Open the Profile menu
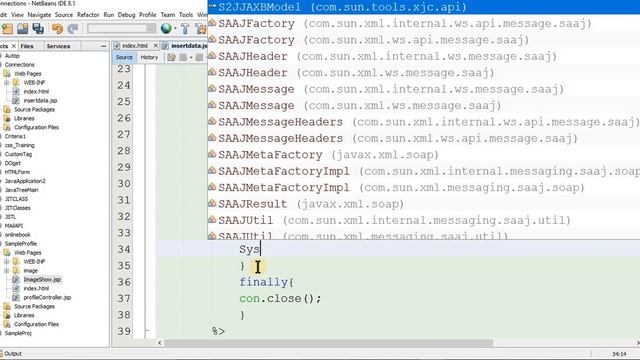This screenshot has width=640, height=360. tap(147, 15)
